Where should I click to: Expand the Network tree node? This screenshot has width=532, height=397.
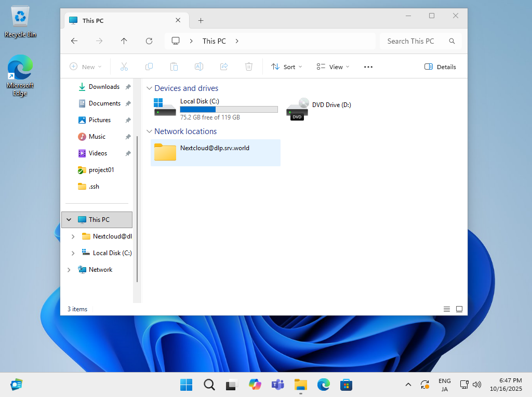69,270
